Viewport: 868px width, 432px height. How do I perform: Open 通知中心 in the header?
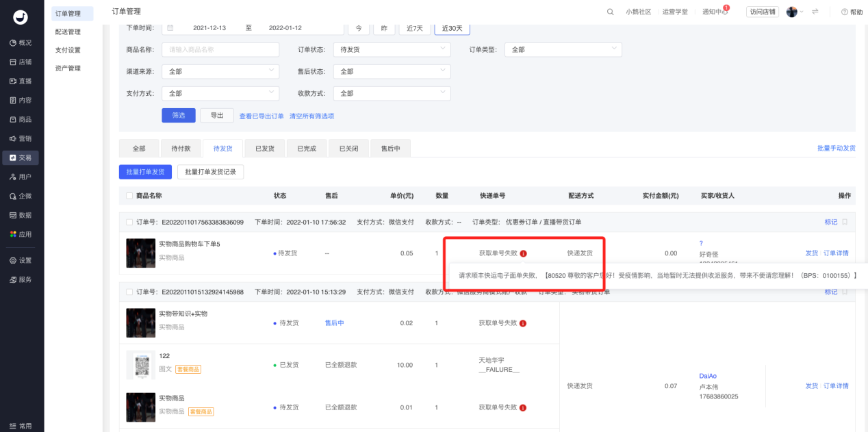pyautogui.click(x=715, y=12)
